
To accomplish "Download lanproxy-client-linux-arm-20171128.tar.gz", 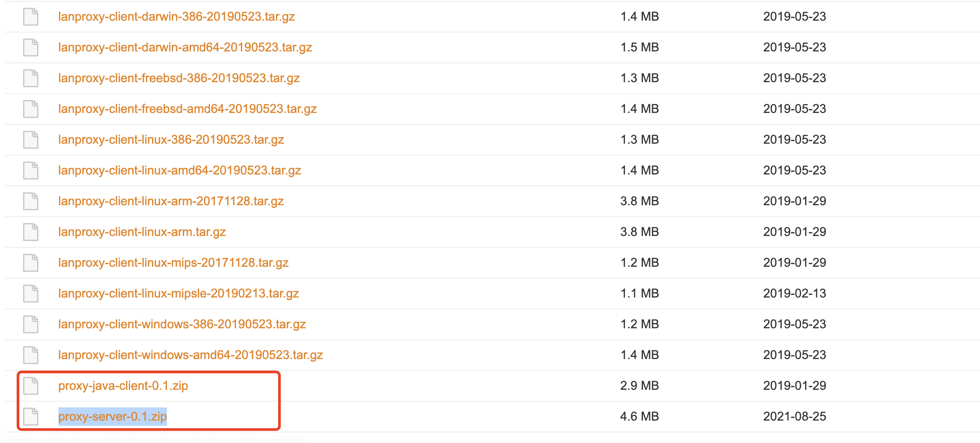I will click(171, 201).
